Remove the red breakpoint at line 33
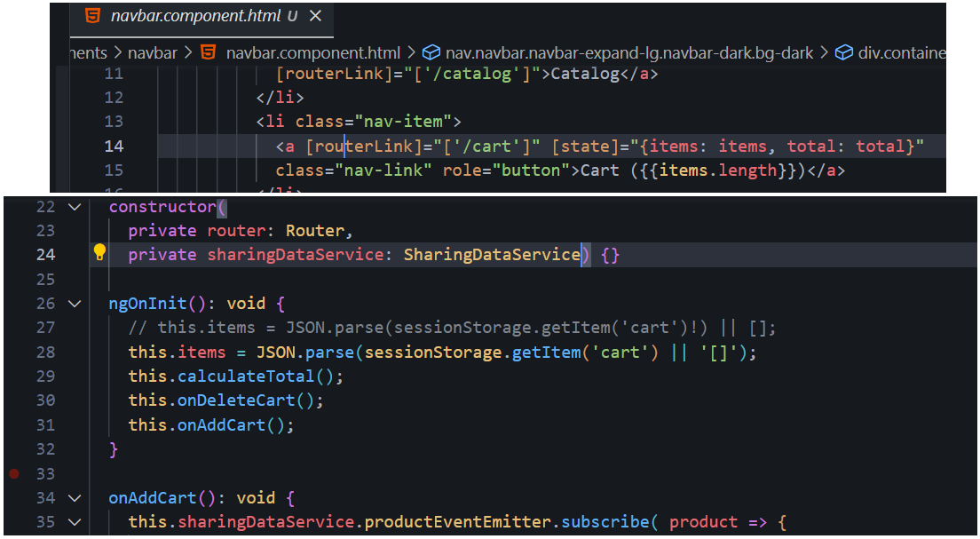Viewport: 980px width, 539px height. pyautogui.click(x=13, y=473)
